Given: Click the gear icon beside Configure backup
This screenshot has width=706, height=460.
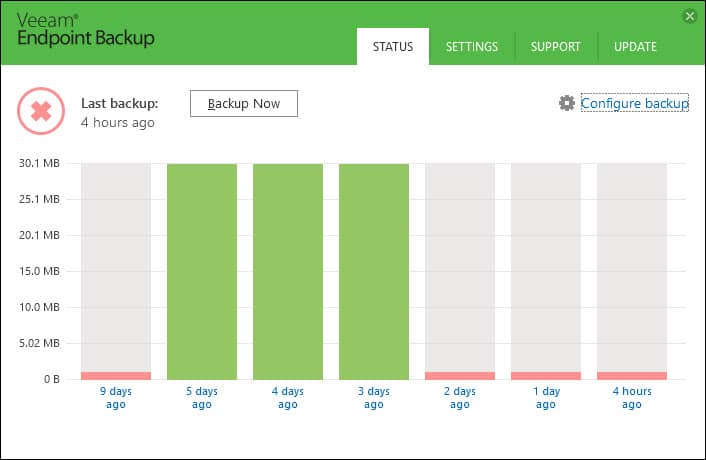Looking at the screenshot, I should coord(566,103).
